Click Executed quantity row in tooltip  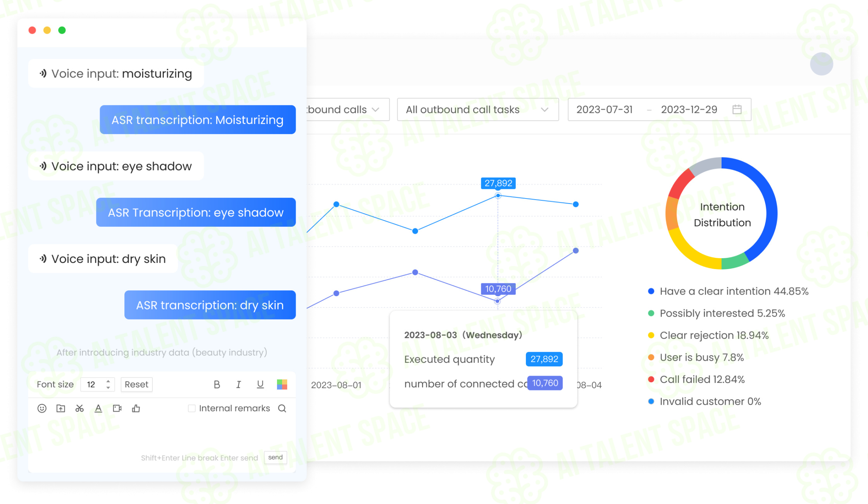(483, 359)
